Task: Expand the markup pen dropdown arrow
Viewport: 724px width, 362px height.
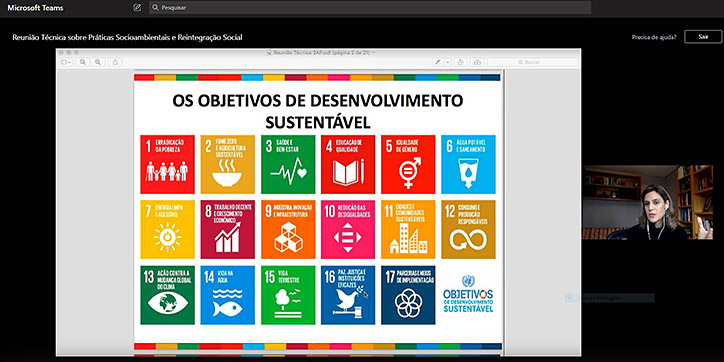Action: click(x=447, y=62)
